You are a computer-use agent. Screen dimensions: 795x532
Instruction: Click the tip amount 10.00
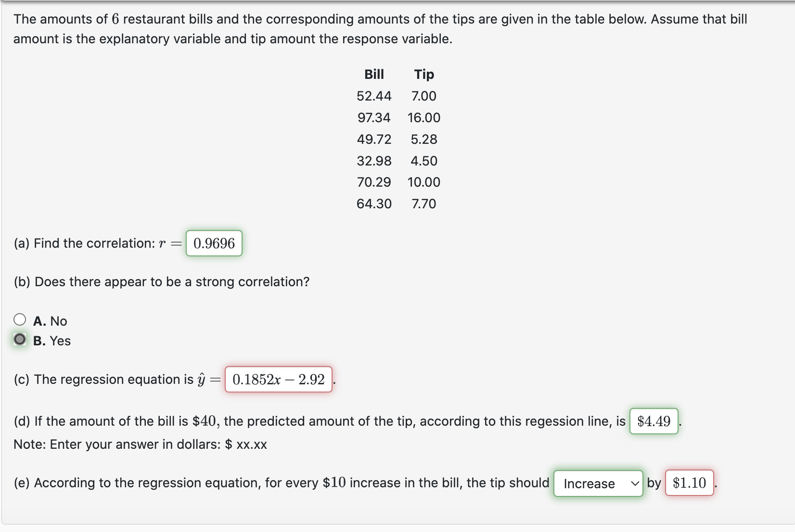(423, 182)
